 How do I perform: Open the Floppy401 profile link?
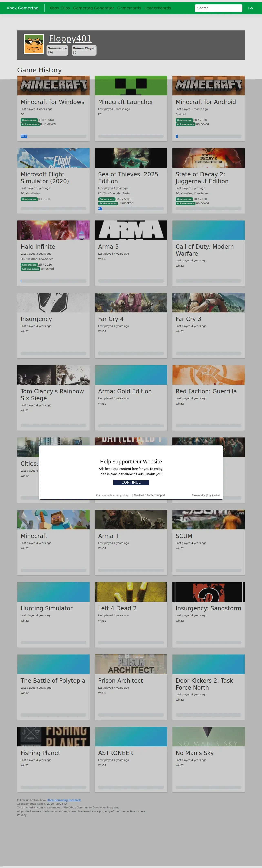tap(70, 39)
